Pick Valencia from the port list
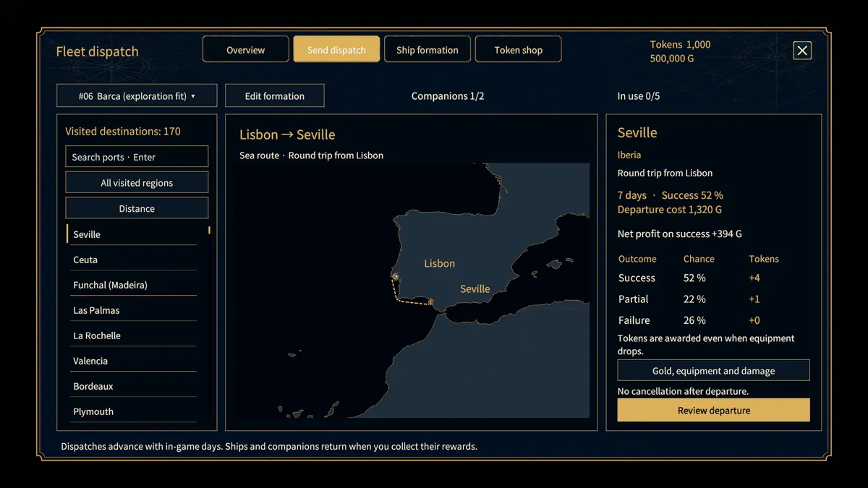 (x=132, y=361)
